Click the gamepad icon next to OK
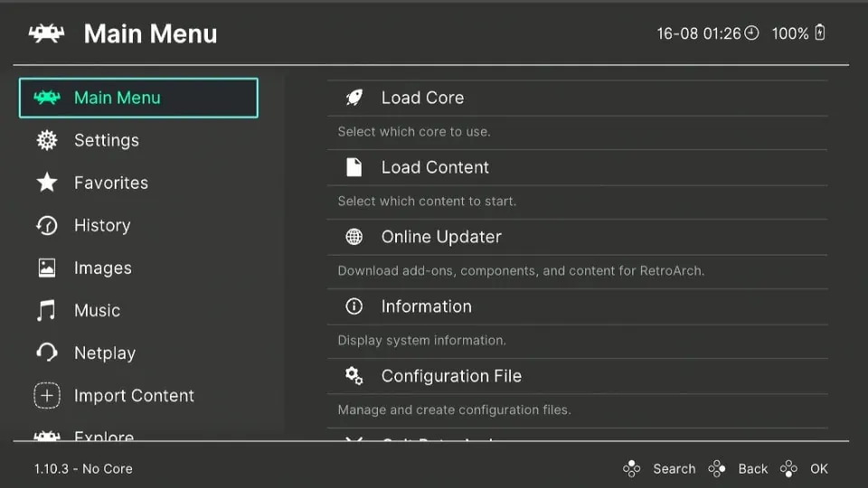Viewport: 868px width, 488px height. click(788, 469)
